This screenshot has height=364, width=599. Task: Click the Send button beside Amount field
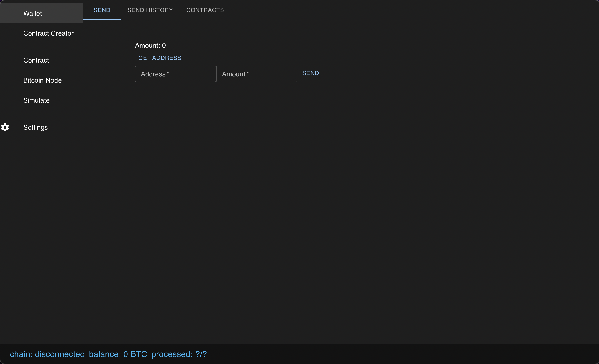tap(311, 73)
